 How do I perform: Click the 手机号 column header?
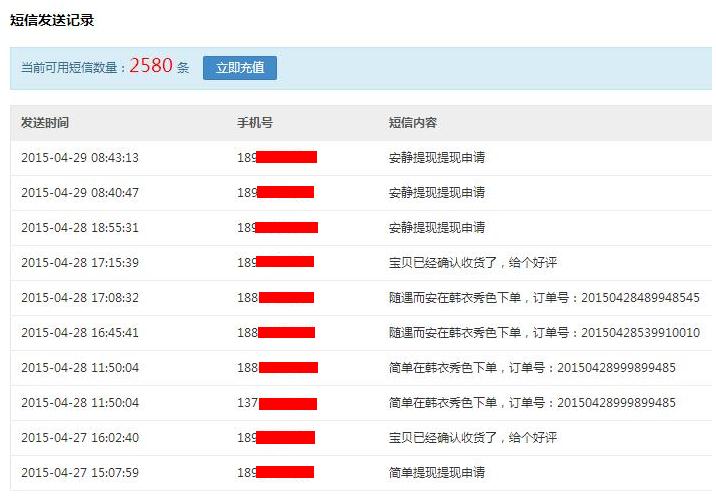(x=255, y=123)
